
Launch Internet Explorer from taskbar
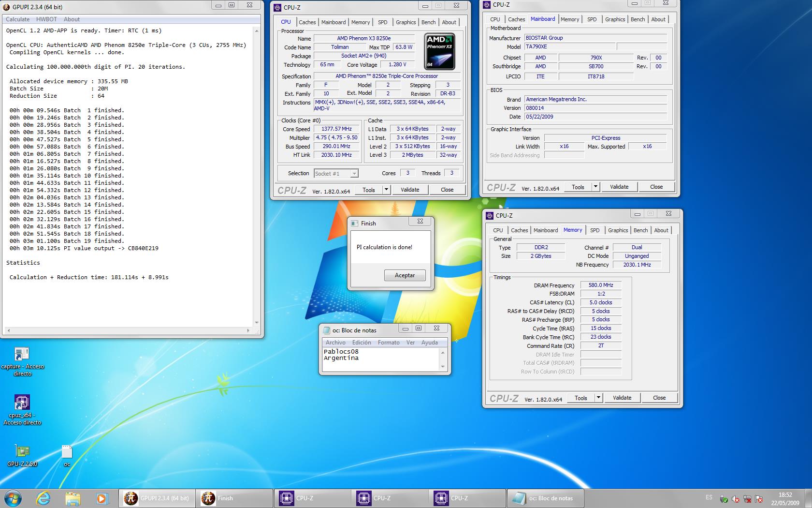click(x=43, y=498)
